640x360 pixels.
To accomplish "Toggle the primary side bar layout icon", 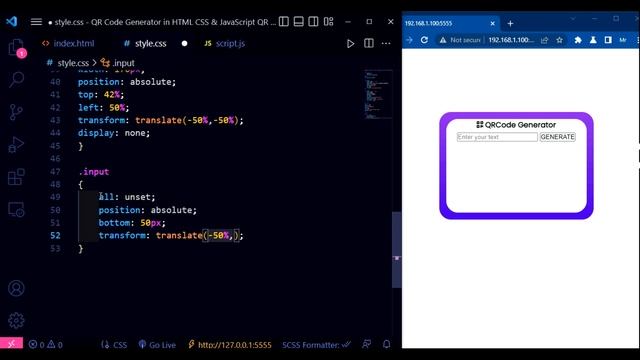I will pyautogui.click(x=284, y=22).
